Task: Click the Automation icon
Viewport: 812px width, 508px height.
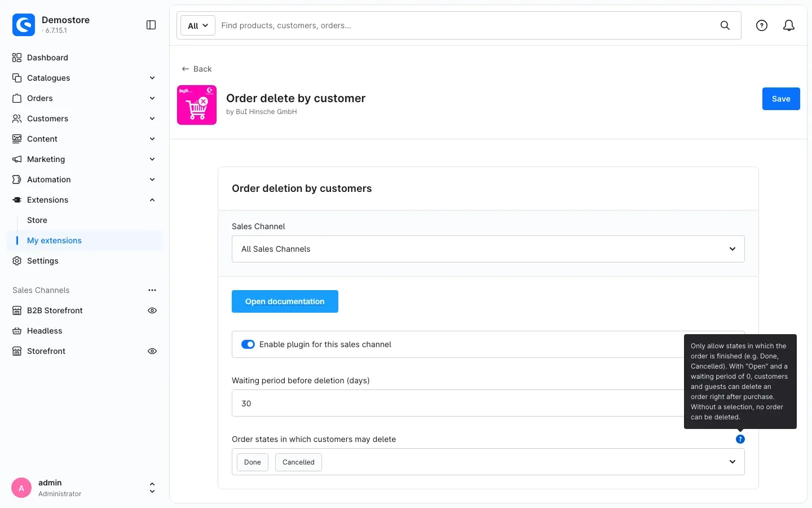Action: (x=17, y=179)
